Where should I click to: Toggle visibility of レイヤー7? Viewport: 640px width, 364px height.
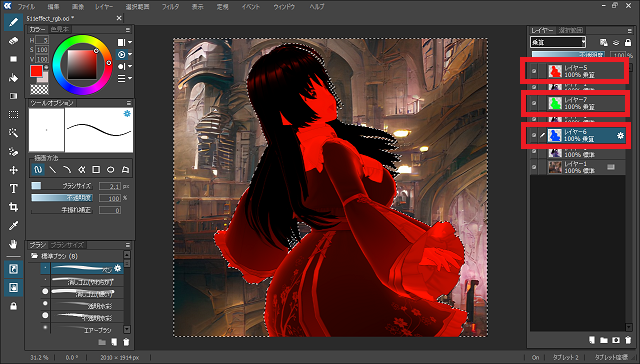click(x=534, y=103)
